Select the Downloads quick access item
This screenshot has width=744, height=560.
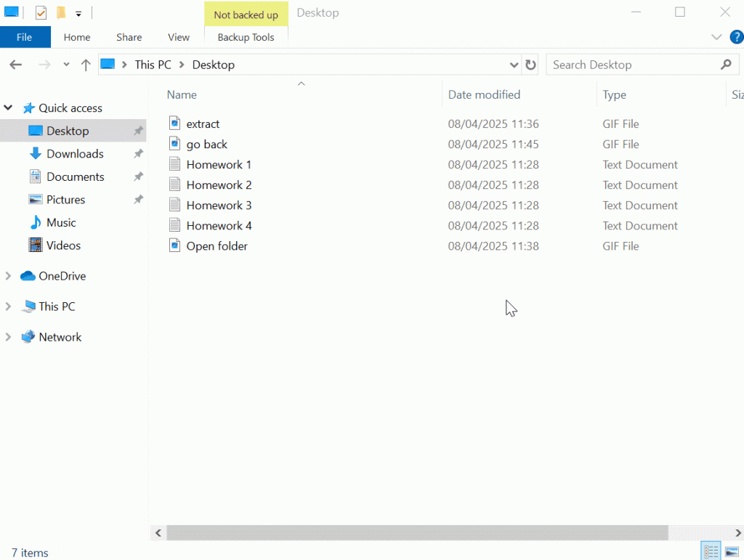tap(74, 154)
